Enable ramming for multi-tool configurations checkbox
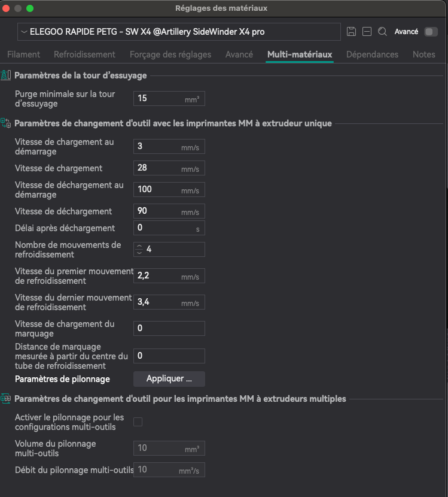The image size is (448, 497). (138, 422)
